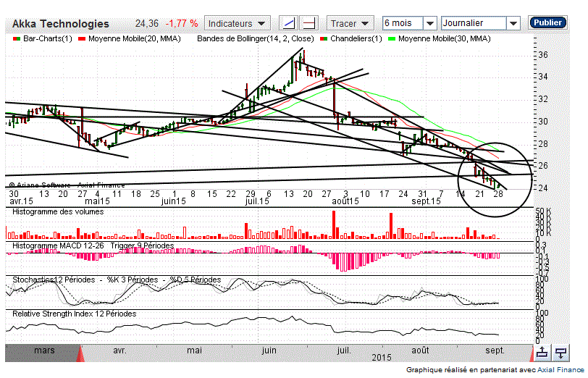Click the août15 date axis label
Image resolution: width=588 pixels, height=378 pixels.
pyautogui.click(x=345, y=201)
